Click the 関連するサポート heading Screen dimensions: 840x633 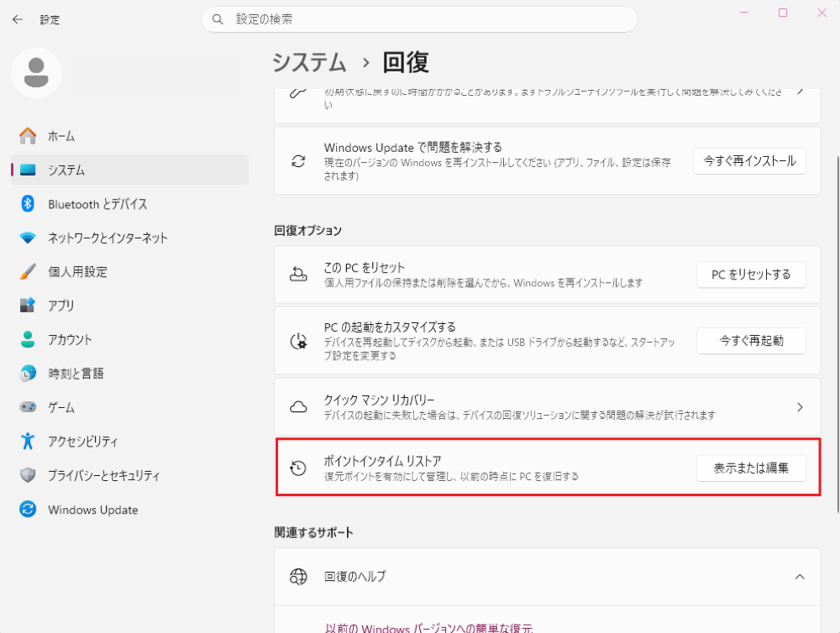pos(314,532)
